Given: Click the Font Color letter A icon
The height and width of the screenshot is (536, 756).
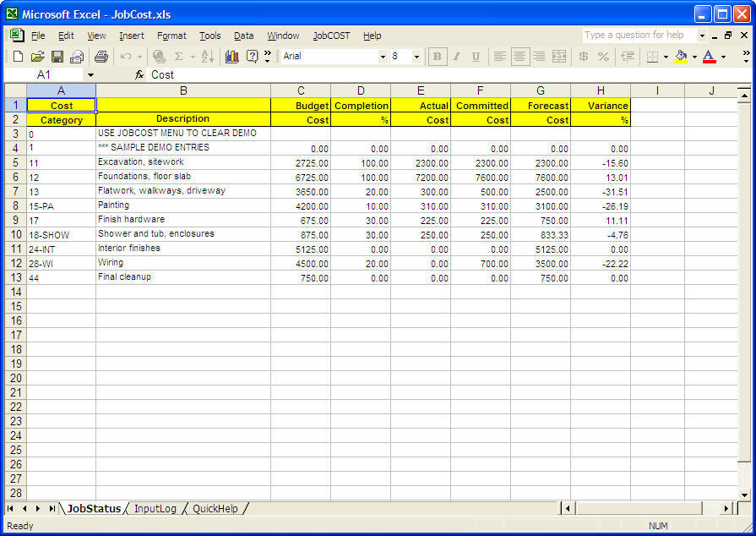Looking at the screenshot, I should click(710, 57).
